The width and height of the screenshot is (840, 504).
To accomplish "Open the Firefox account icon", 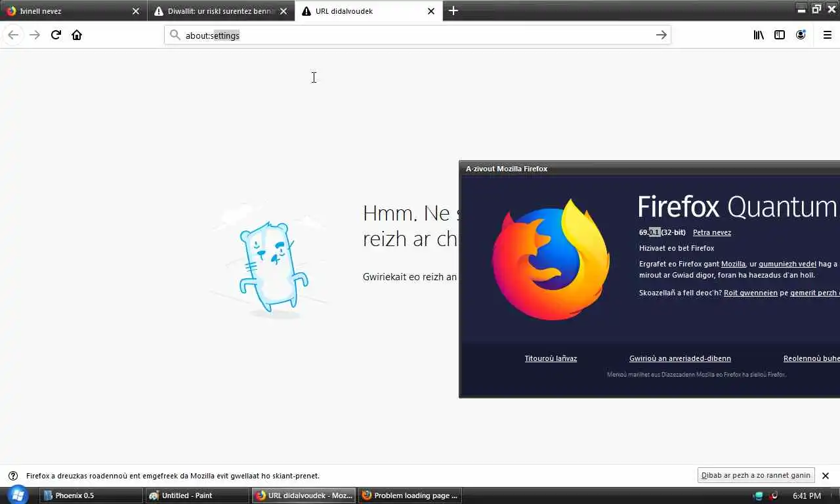I will pyautogui.click(x=801, y=35).
